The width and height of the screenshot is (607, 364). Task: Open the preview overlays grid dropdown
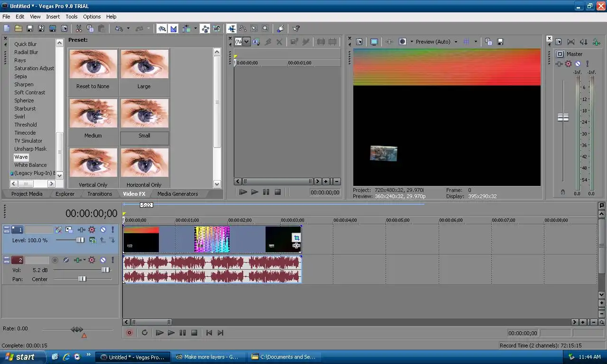[x=476, y=42]
